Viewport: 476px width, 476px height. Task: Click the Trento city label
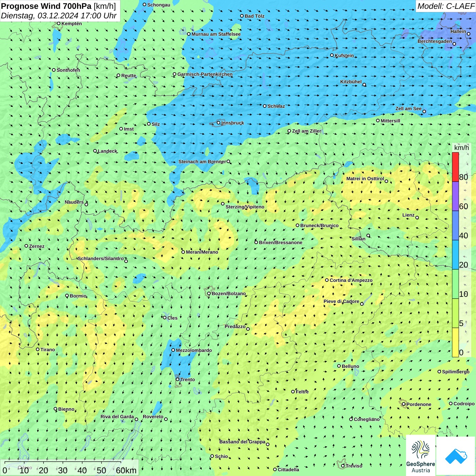(x=188, y=379)
